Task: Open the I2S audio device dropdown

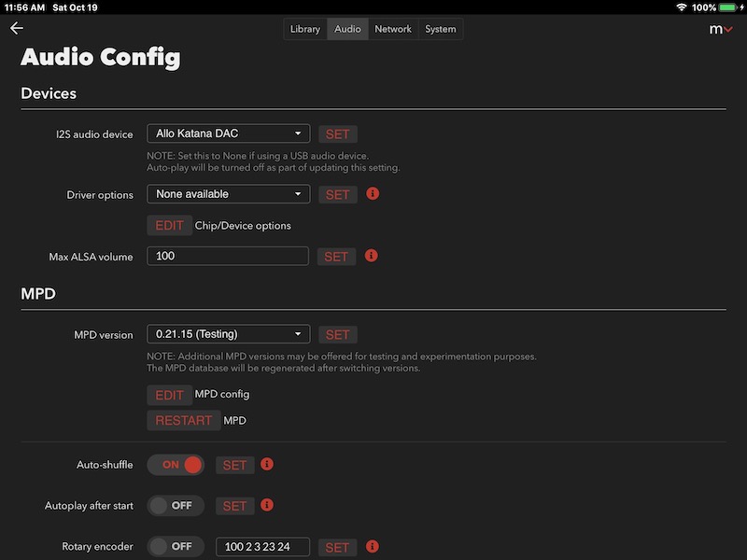Action: (x=229, y=133)
